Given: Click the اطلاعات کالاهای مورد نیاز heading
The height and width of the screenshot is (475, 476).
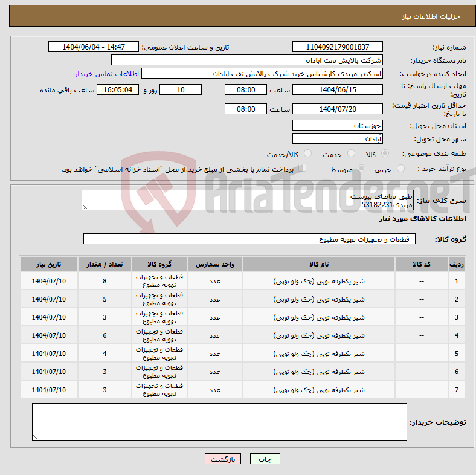Looking at the screenshot, I should 422,219.
